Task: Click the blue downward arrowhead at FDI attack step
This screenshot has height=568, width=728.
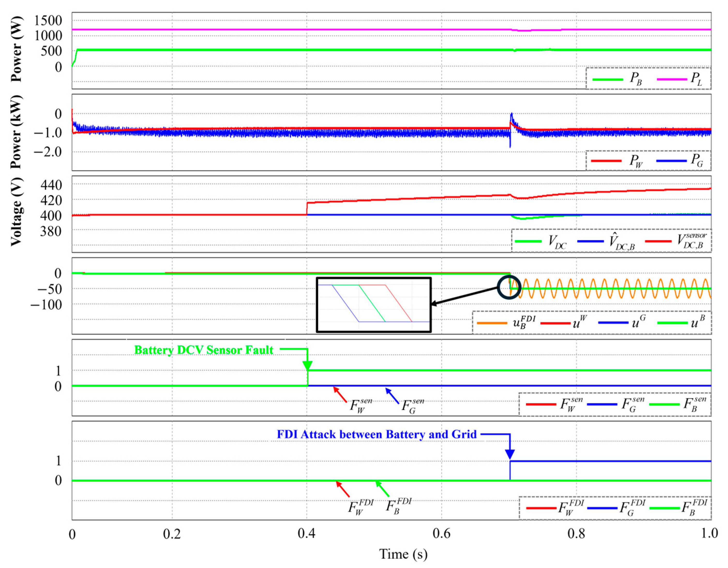Action: pos(510,454)
